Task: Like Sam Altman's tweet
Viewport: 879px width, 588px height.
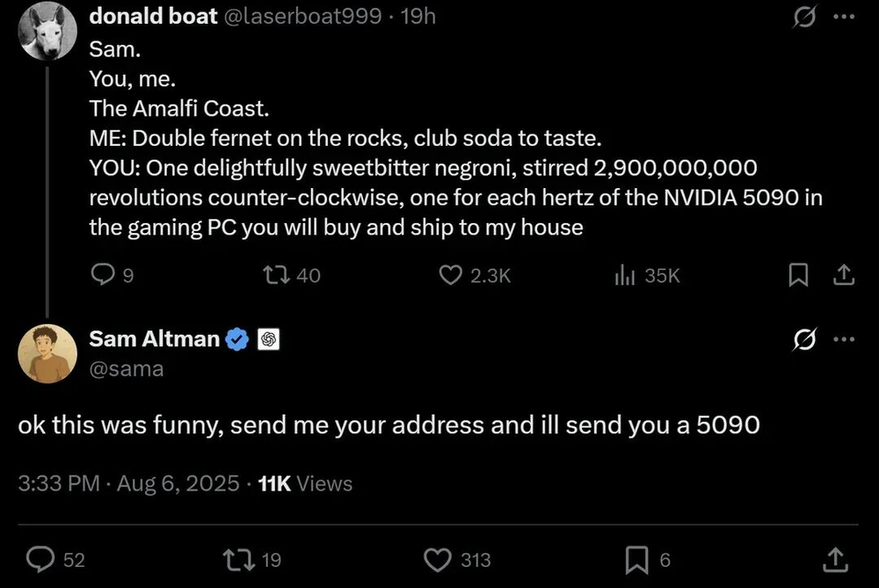Action: (437, 559)
